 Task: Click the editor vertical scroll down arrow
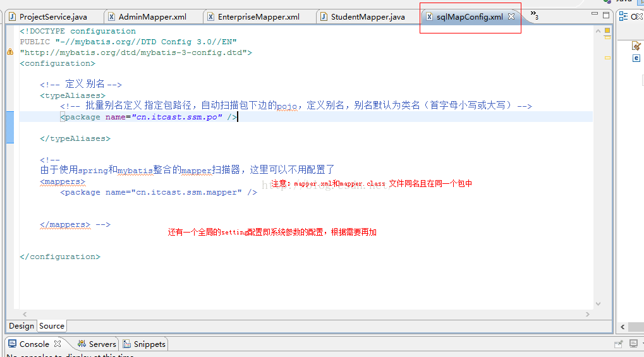click(x=598, y=304)
